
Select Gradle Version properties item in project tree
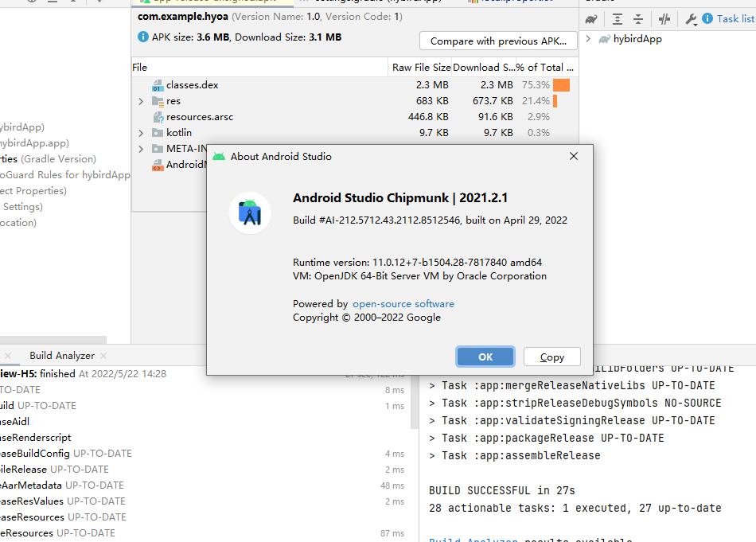[49, 158]
